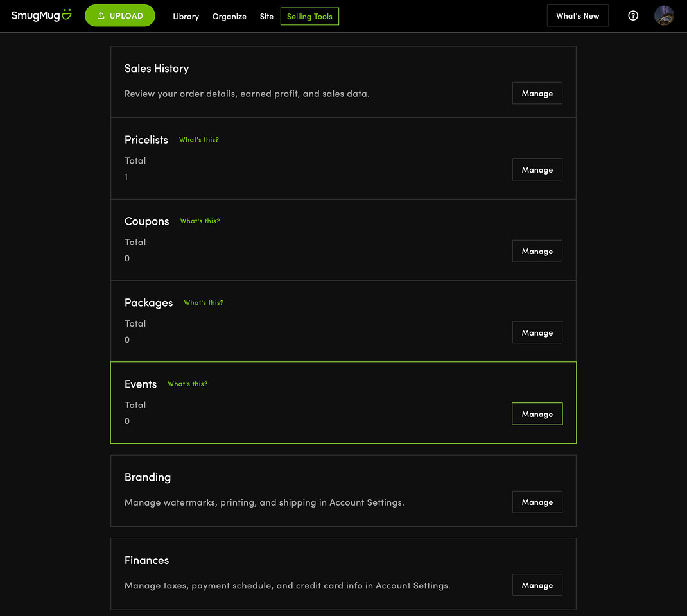The height and width of the screenshot is (616, 687).
Task: Click Manage for Coupons
Action: coord(537,252)
